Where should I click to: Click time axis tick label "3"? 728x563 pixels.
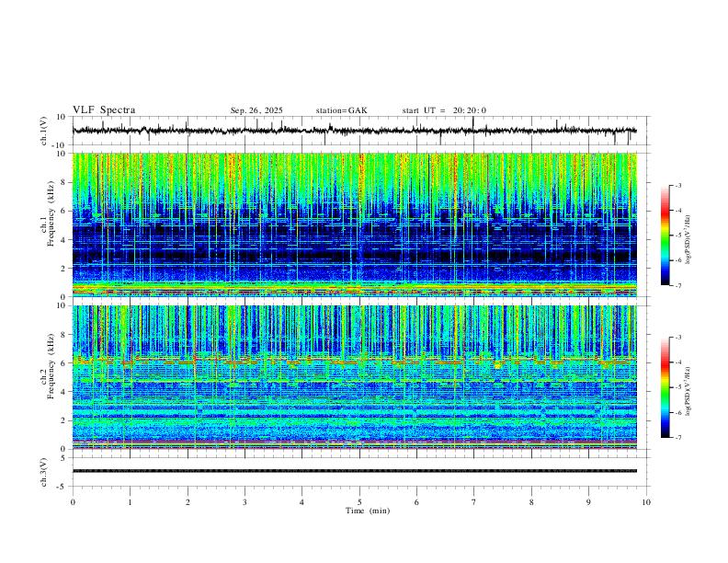(x=245, y=502)
